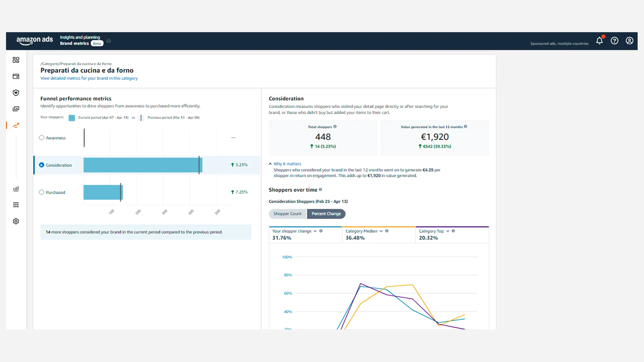
Task: Select the Awareness radio button
Action: tap(42, 138)
